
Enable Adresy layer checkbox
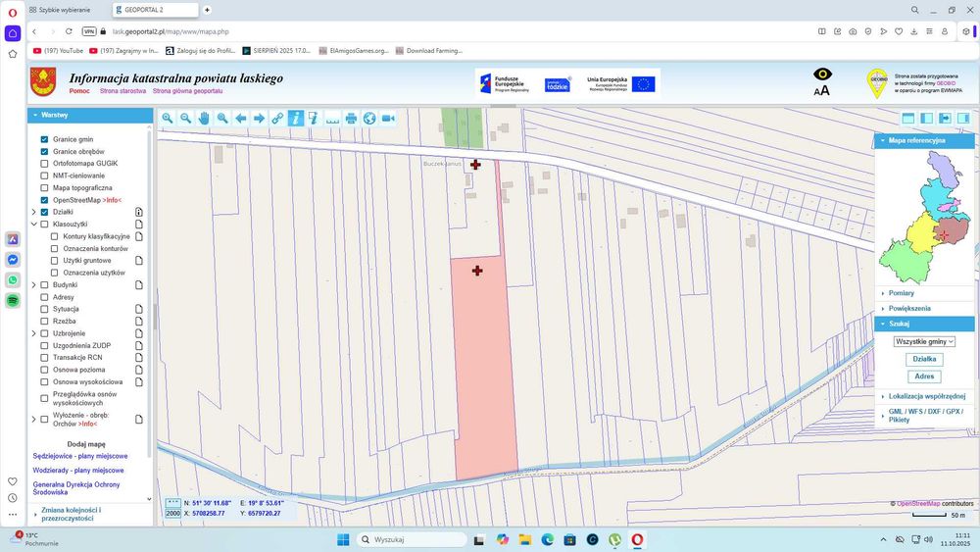(x=44, y=297)
